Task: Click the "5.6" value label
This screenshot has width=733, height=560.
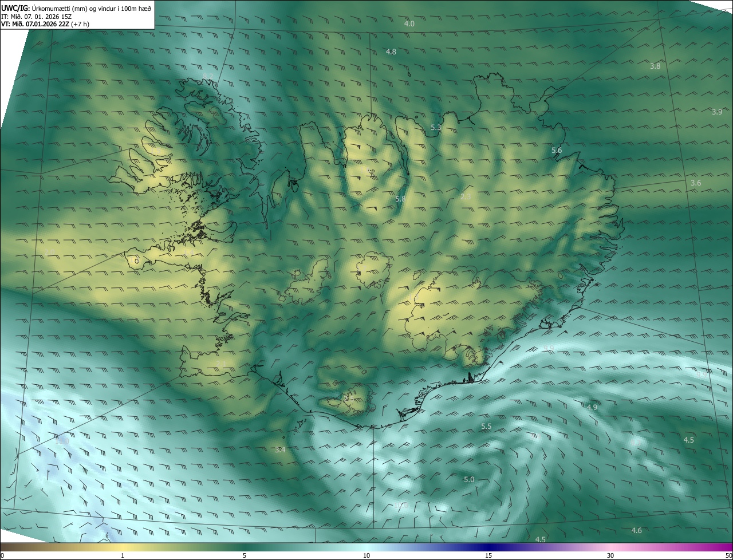Action: [557, 150]
